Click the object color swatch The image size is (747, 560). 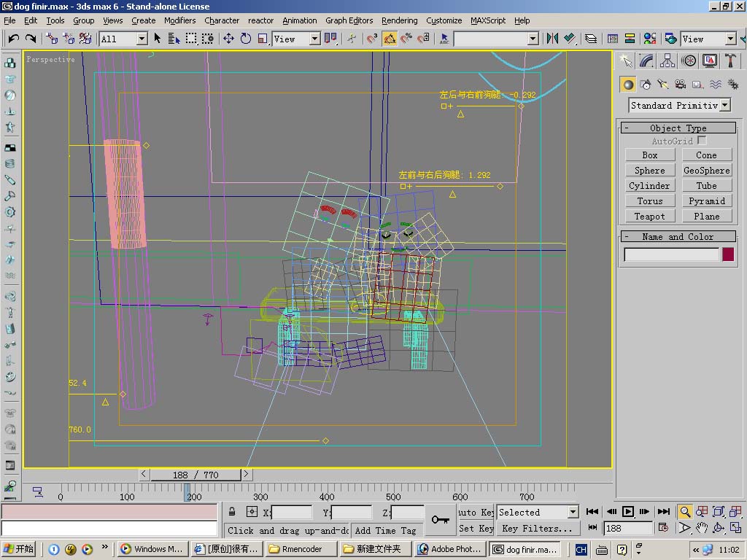point(727,254)
